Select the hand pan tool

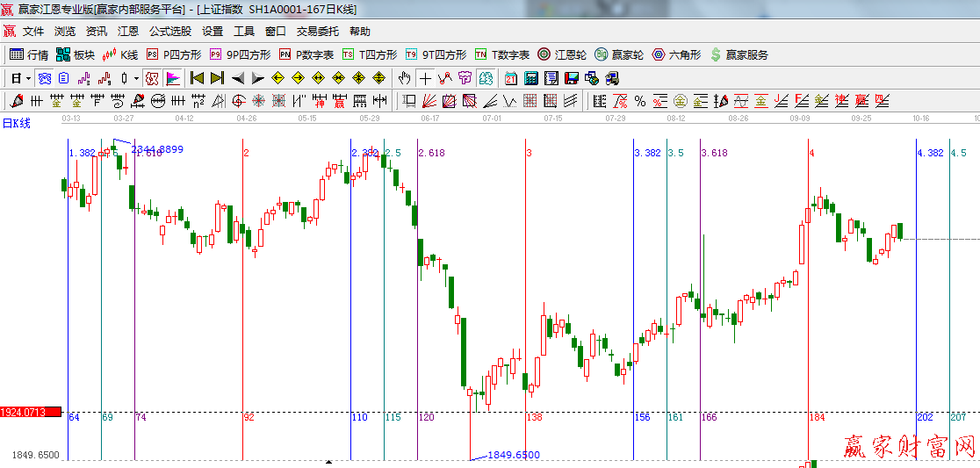click(x=405, y=78)
